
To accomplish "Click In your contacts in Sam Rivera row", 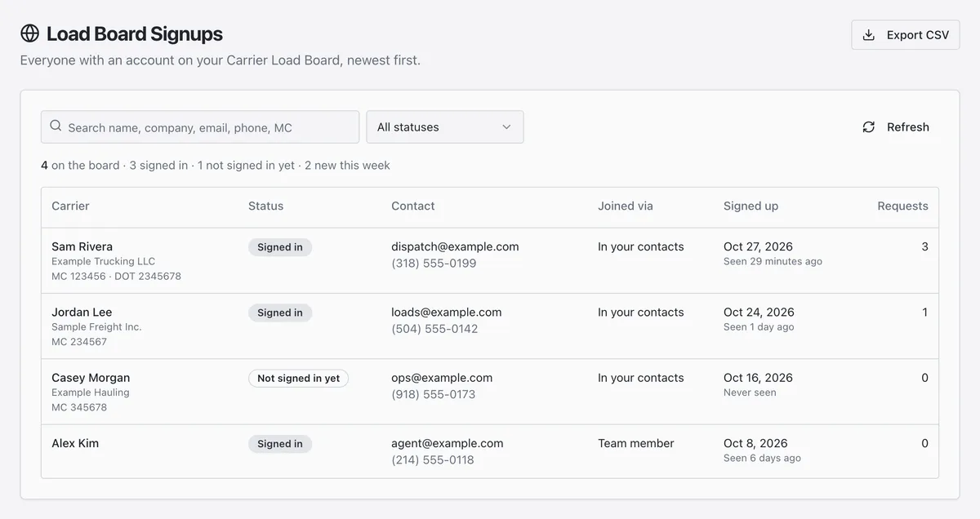I will tap(641, 246).
